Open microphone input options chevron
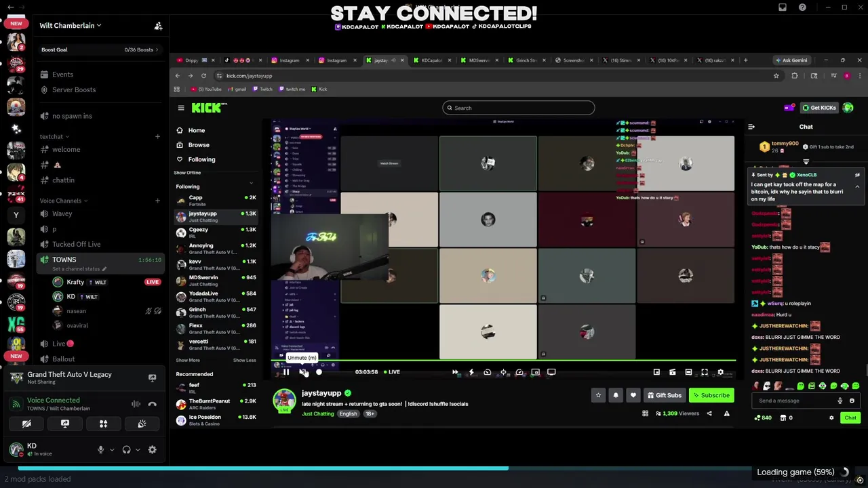 point(112,449)
